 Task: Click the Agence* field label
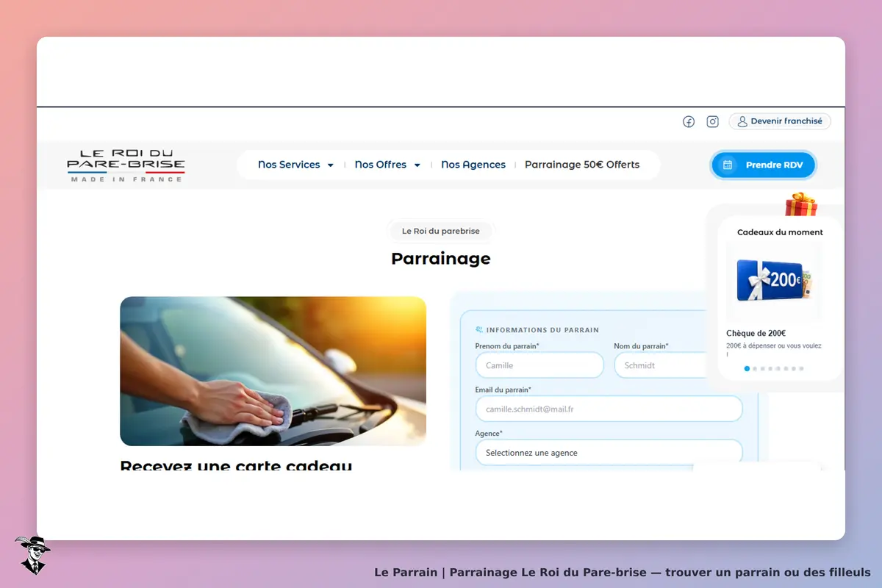tap(489, 434)
